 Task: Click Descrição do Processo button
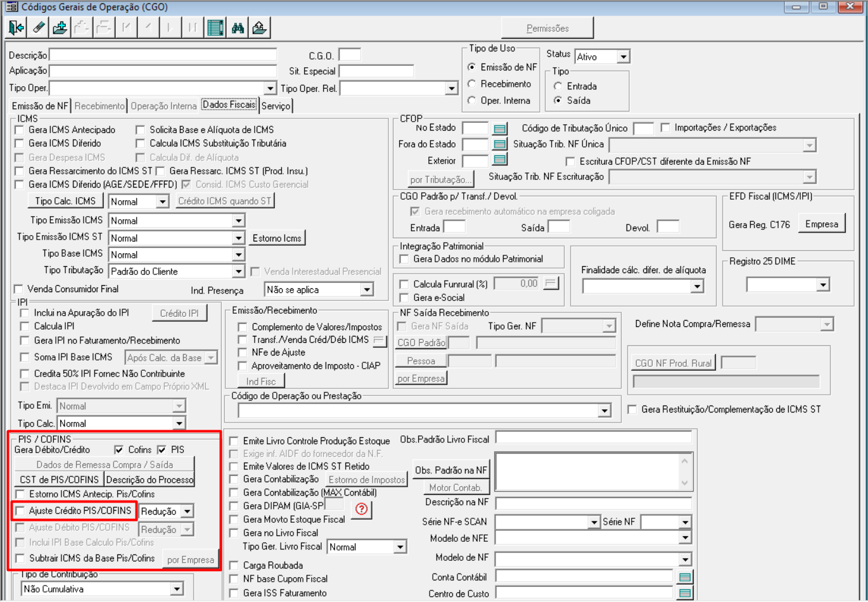point(150,480)
